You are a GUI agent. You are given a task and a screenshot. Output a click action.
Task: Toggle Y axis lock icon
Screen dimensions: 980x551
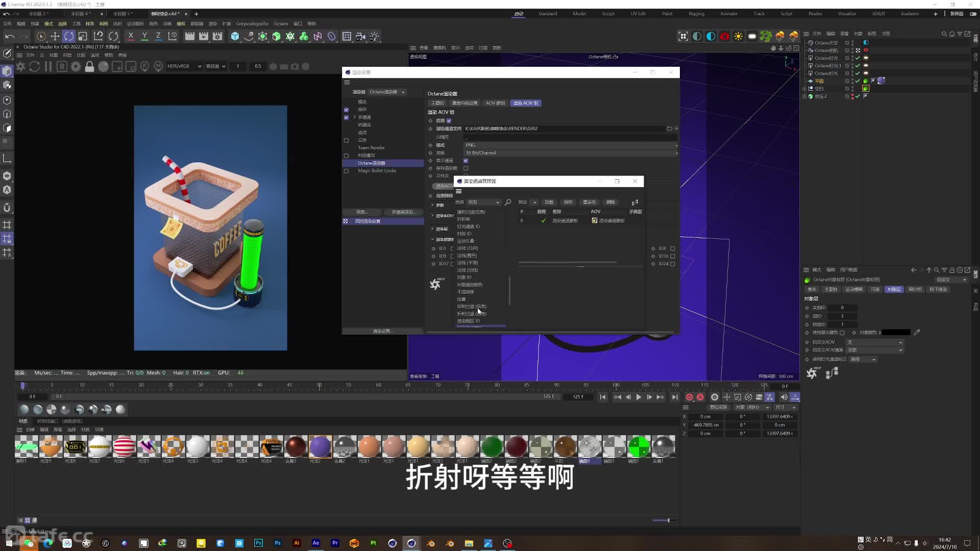tap(144, 36)
